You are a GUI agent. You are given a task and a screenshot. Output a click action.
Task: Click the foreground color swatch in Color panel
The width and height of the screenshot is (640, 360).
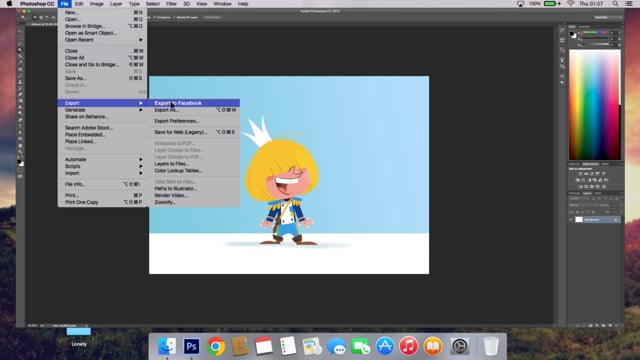(x=572, y=33)
